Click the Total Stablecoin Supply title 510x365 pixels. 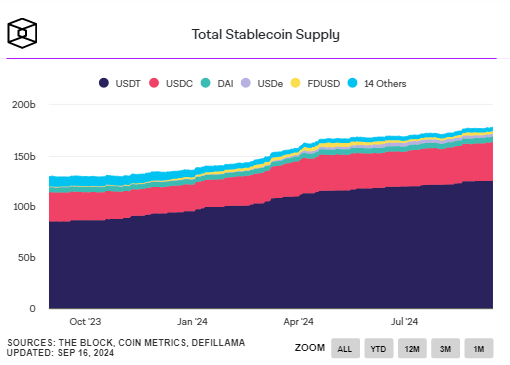click(x=265, y=35)
